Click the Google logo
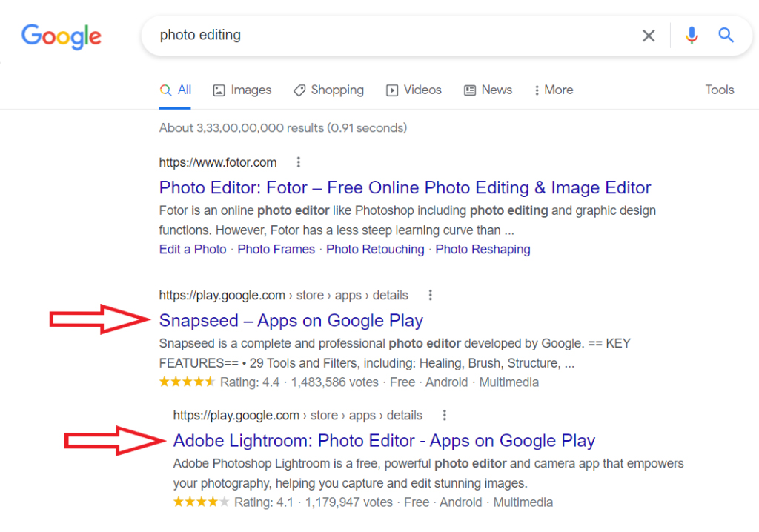The image size is (759, 532). (61, 36)
